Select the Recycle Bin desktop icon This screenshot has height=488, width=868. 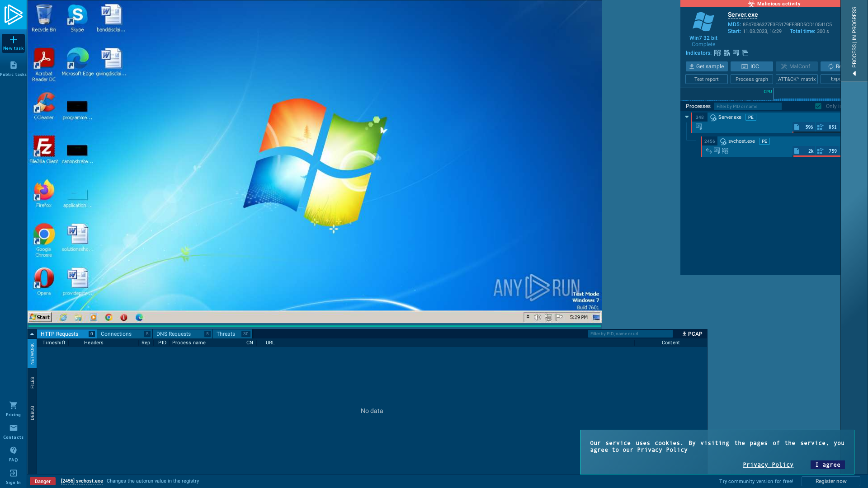click(44, 18)
